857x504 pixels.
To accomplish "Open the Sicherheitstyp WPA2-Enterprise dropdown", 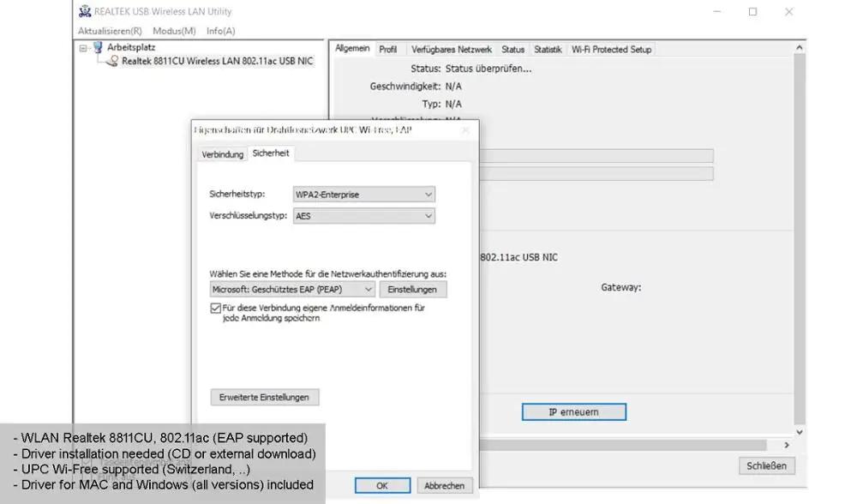I will 364,194.
